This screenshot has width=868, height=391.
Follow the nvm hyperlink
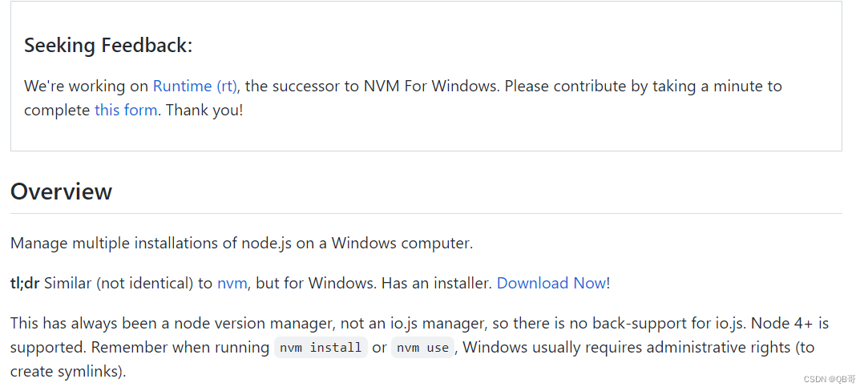point(232,283)
